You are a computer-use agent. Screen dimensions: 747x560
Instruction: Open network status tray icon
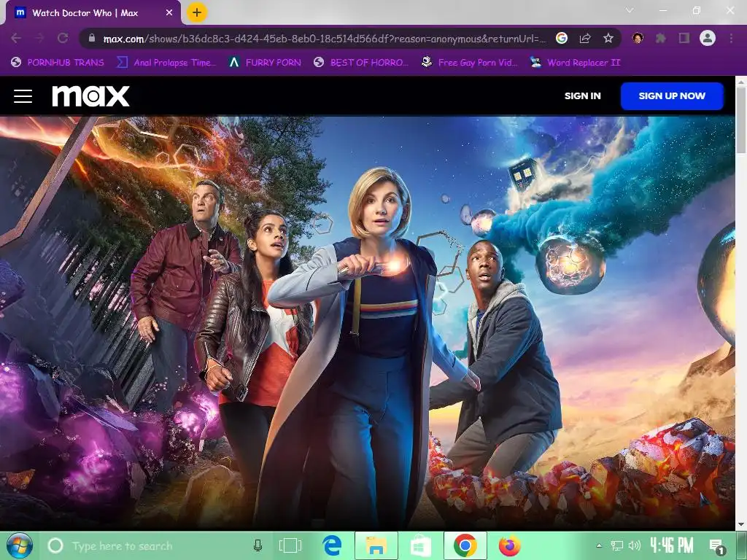[x=617, y=545]
